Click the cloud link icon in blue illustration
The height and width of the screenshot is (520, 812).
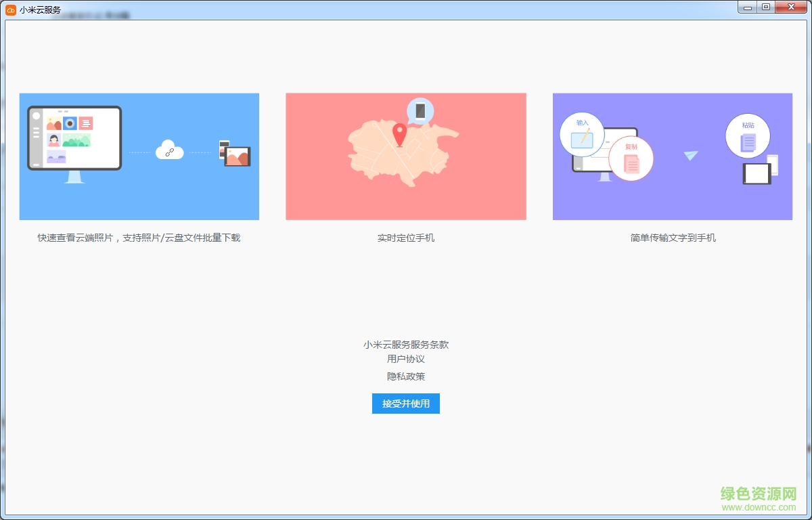coord(170,150)
